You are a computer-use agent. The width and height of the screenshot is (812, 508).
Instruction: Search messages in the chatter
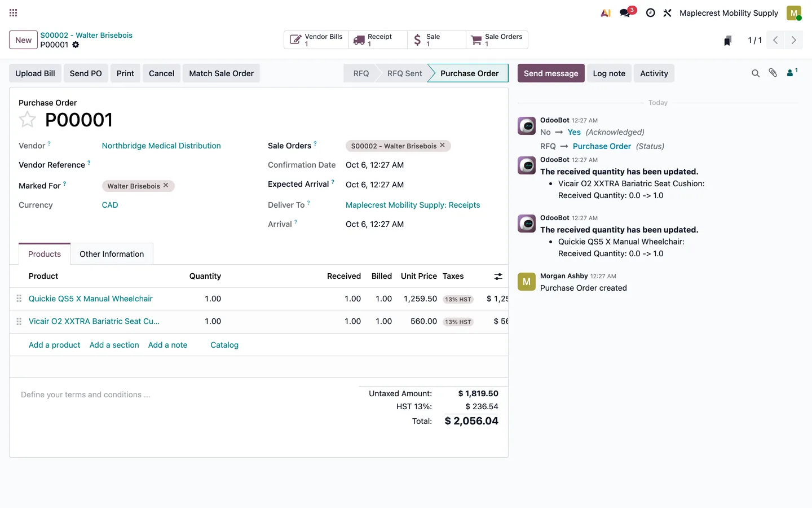pos(756,73)
